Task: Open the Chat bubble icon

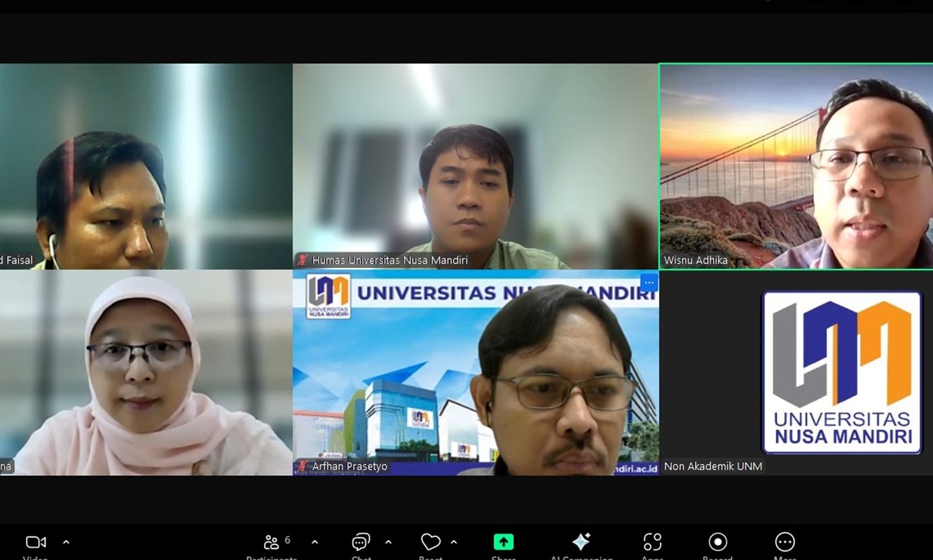Action: [361, 542]
